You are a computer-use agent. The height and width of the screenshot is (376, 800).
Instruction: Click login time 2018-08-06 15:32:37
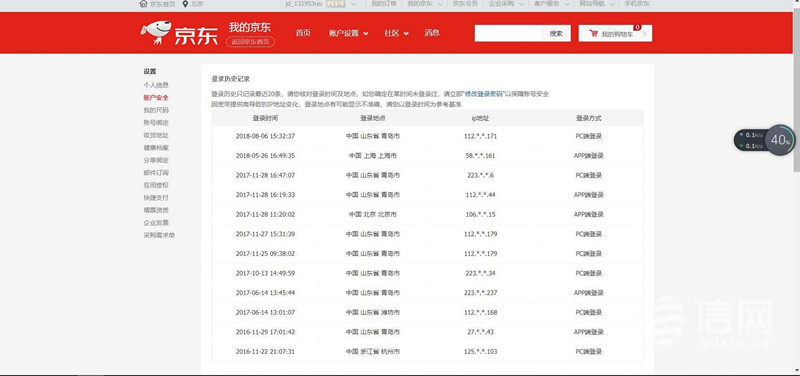click(265, 137)
